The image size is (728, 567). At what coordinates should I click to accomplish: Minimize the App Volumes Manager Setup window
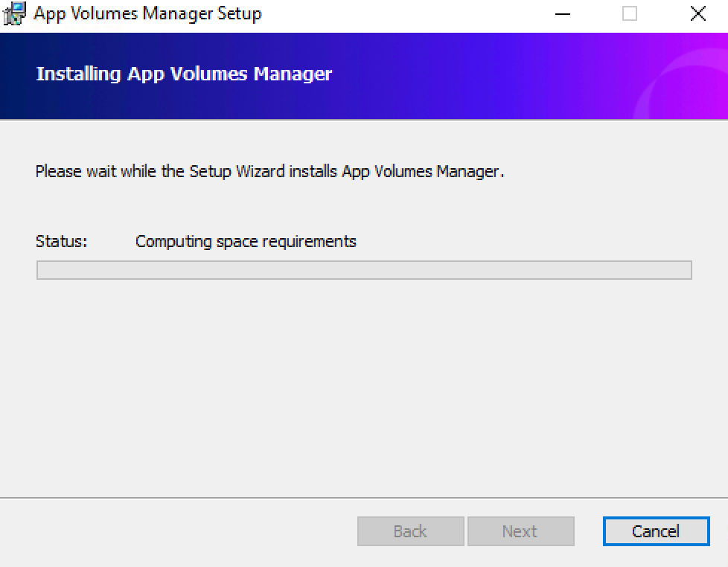pyautogui.click(x=562, y=14)
